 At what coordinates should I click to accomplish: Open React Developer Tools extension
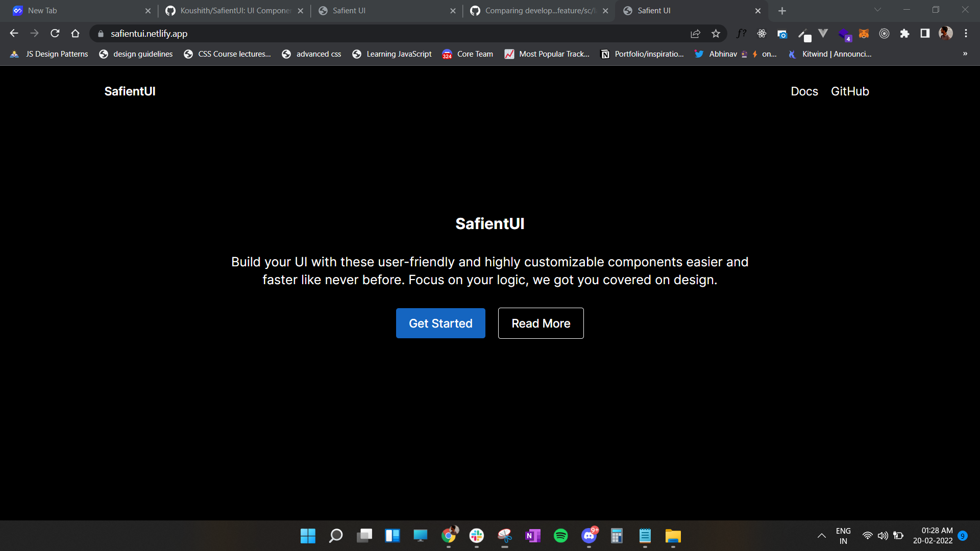pos(762,34)
